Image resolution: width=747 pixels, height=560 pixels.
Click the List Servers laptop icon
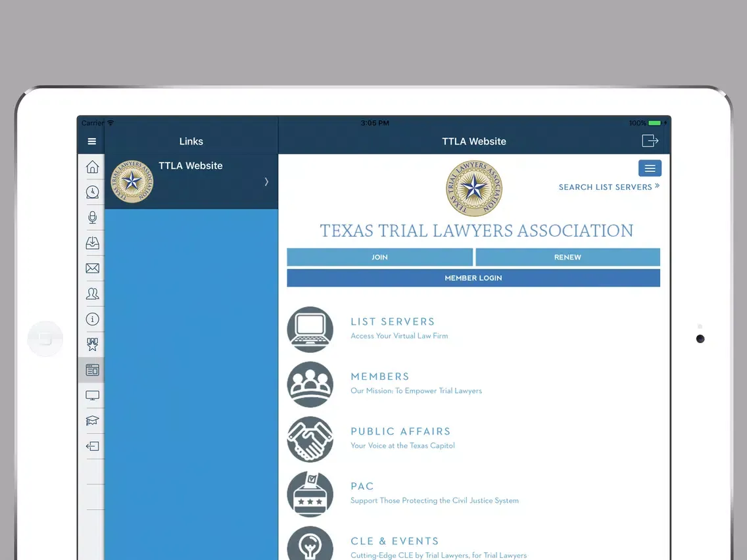[310, 329]
